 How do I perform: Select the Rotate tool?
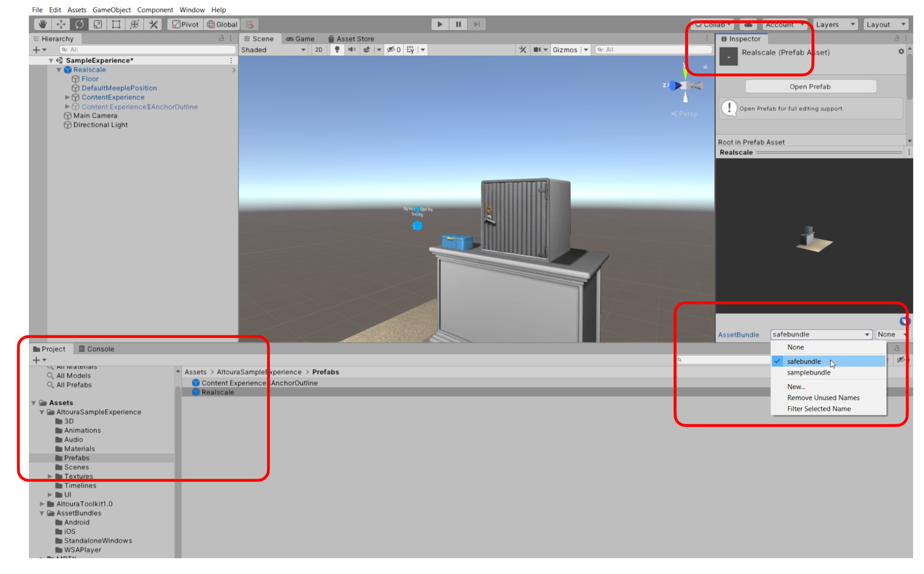pyautogui.click(x=79, y=24)
